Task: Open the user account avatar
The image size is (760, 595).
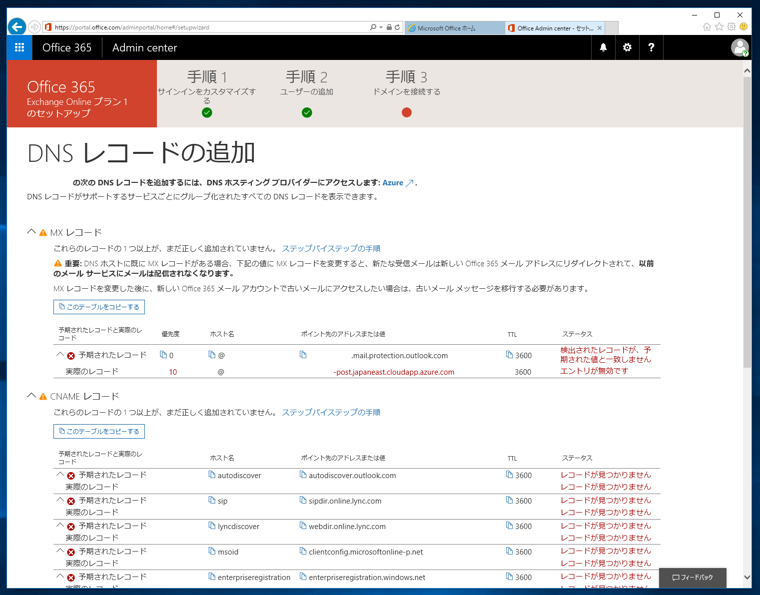Action: point(740,47)
